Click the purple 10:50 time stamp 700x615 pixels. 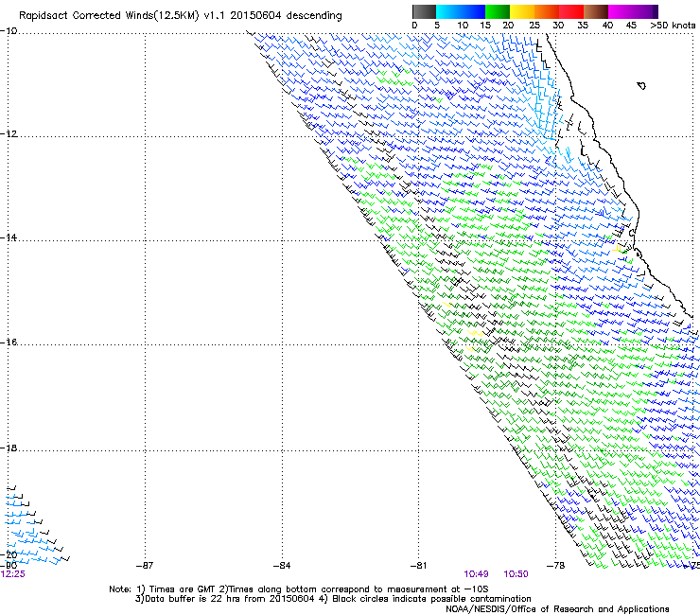click(516, 574)
